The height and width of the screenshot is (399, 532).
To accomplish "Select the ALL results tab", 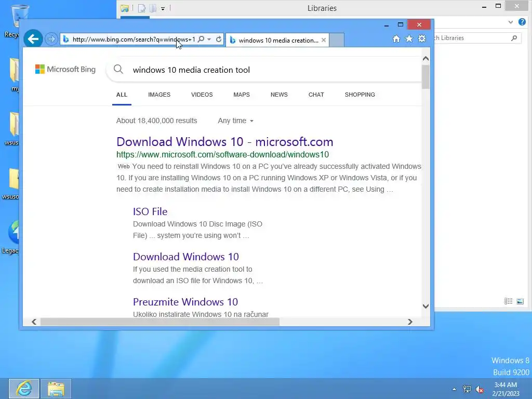I will click(122, 95).
